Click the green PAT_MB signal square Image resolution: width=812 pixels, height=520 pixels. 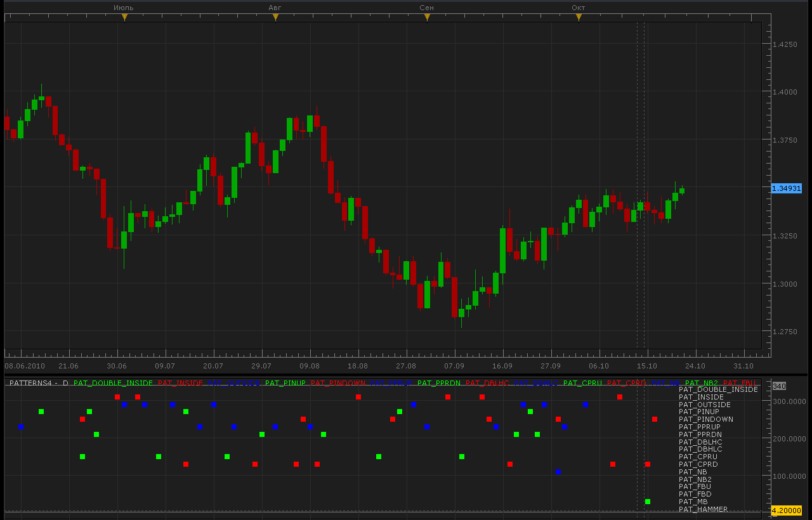click(648, 502)
